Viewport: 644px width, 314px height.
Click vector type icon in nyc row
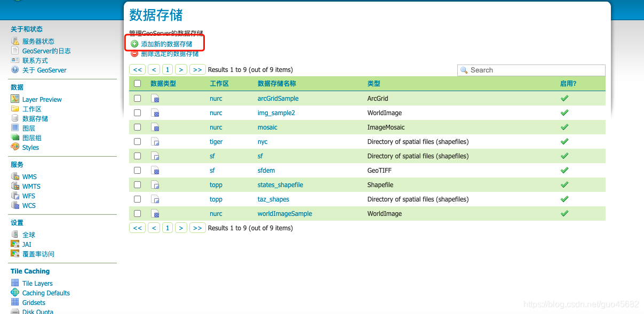tap(155, 142)
